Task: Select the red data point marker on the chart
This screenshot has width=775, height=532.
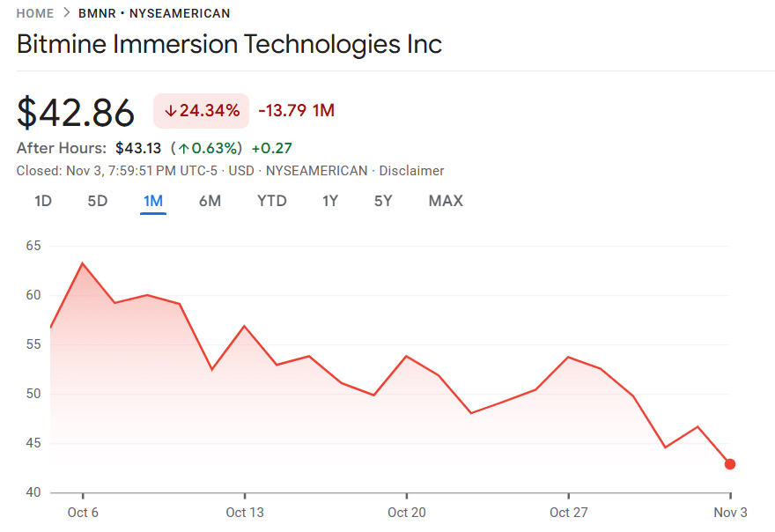Action: tap(730, 464)
